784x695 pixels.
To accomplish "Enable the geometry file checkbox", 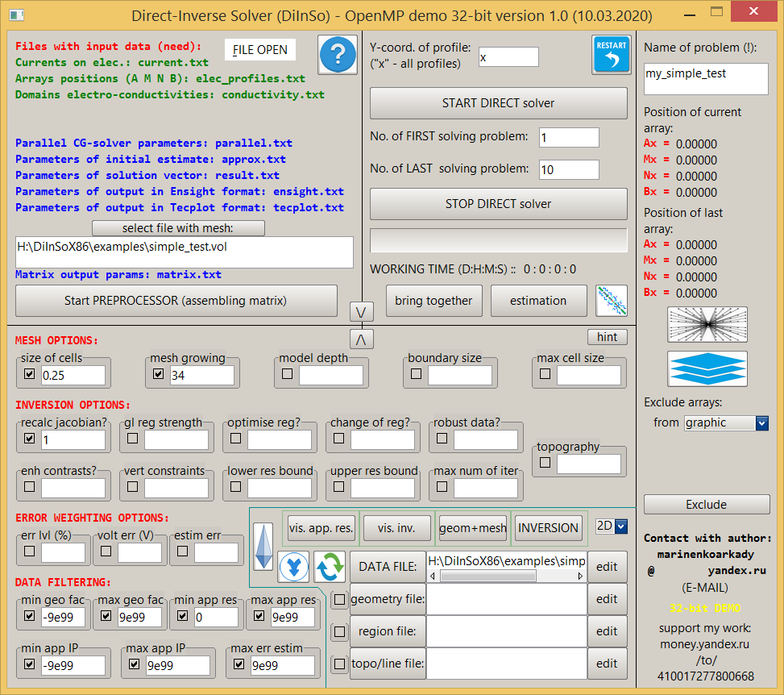I will [339, 599].
